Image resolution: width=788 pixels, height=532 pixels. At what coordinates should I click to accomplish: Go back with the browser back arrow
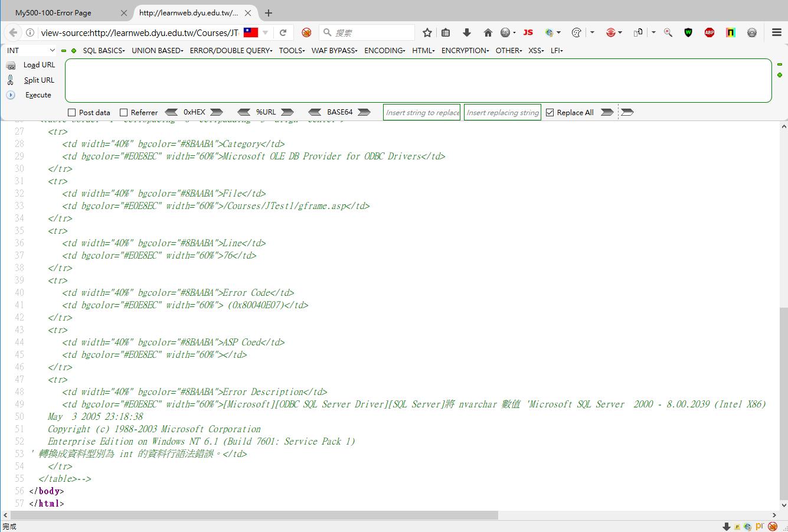coord(13,32)
